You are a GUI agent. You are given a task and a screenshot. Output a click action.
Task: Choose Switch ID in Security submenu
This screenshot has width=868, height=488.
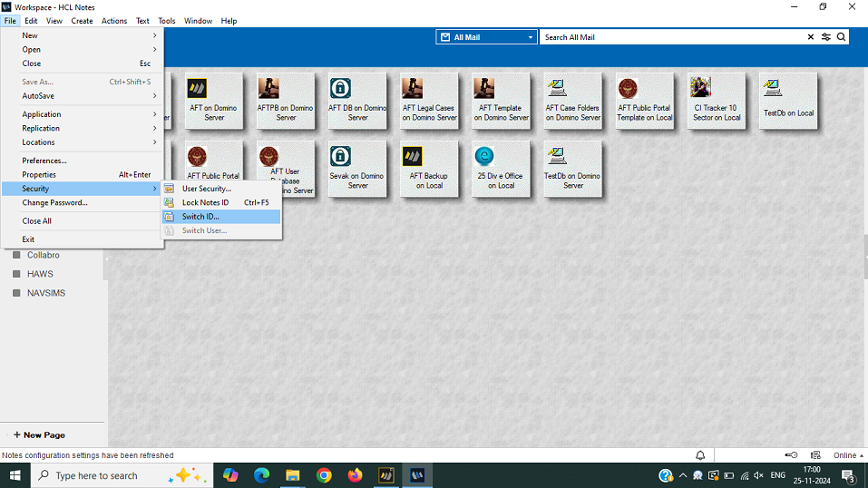point(221,217)
